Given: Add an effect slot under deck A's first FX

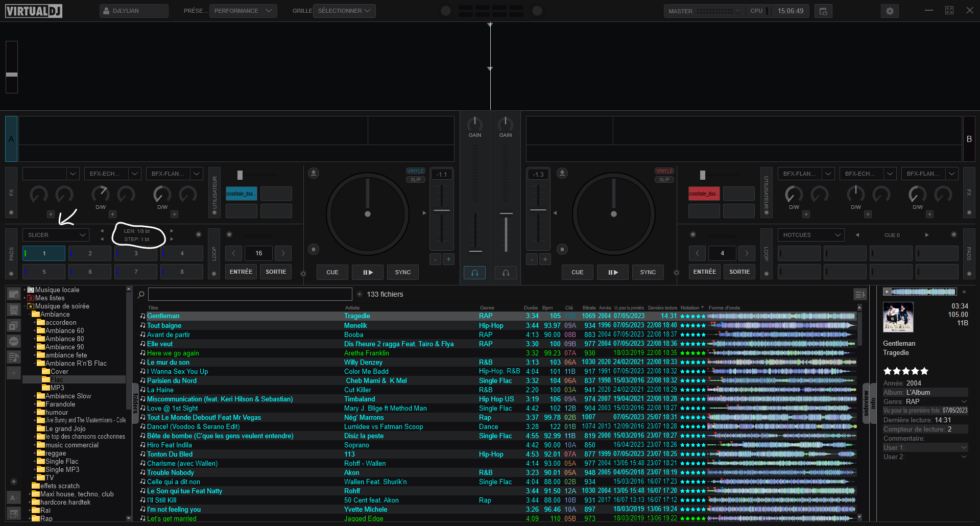Looking at the screenshot, I should point(51,214).
